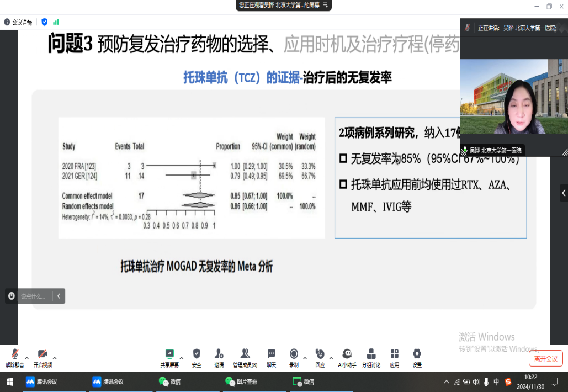Open the Sogou input S tray icon

coord(508,382)
